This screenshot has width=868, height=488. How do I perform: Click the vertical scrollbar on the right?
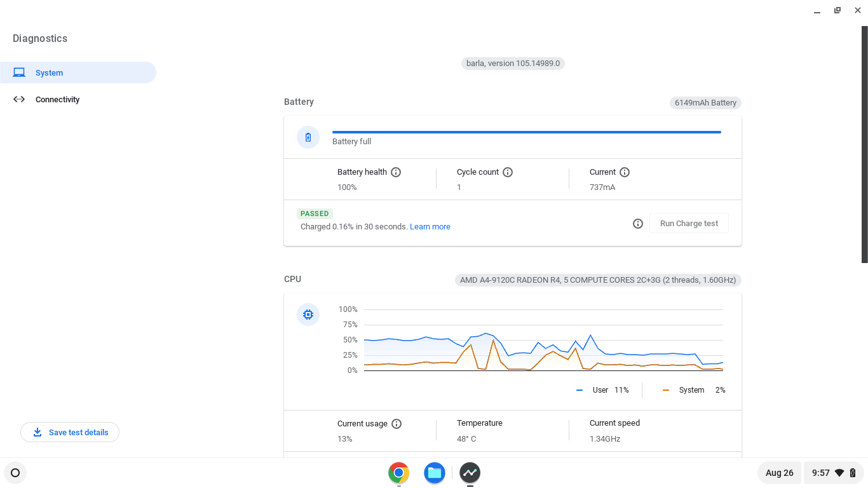coord(864,144)
